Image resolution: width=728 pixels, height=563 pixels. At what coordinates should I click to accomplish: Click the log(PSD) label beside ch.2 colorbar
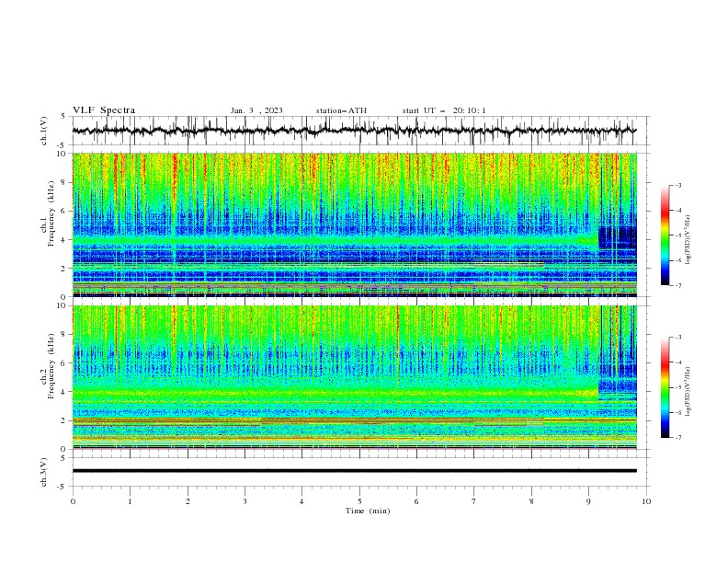point(688,392)
